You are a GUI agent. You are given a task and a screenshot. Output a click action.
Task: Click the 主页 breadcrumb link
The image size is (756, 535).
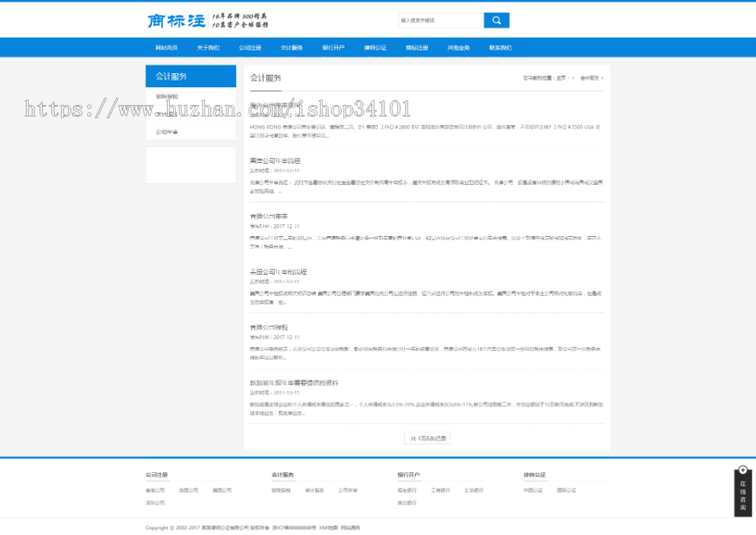click(561, 78)
